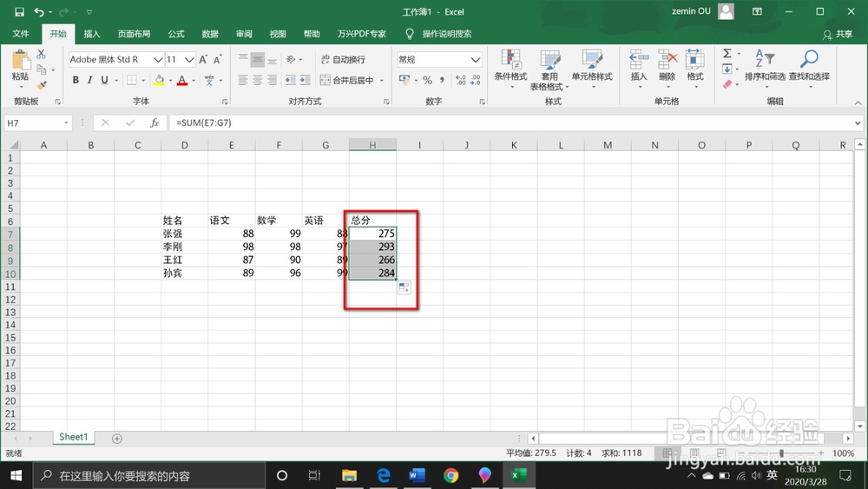Click the zoom slider in status bar
This screenshot has height=489, width=868.
[x=781, y=453]
